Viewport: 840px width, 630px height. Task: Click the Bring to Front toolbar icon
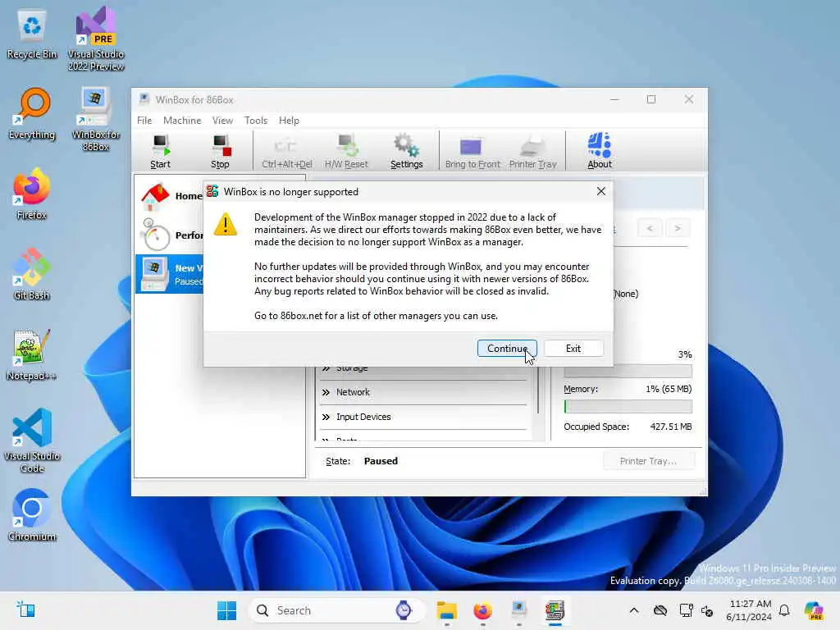472,151
